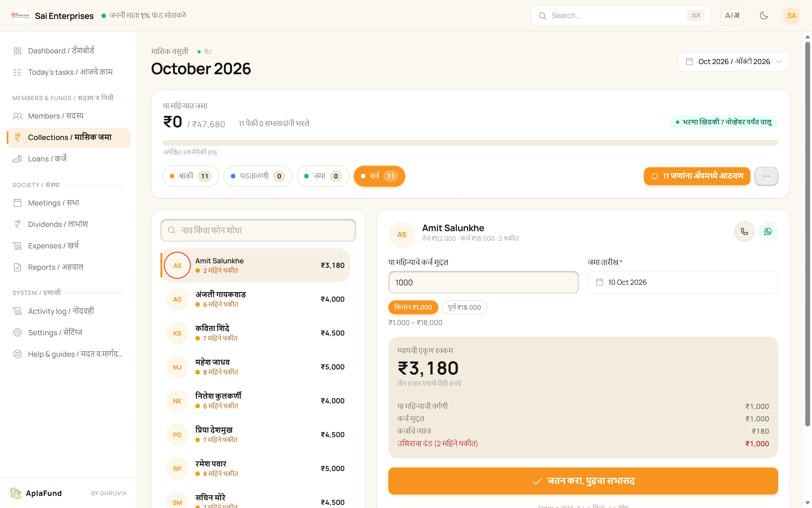Open Help & guides page

tap(69, 354)
